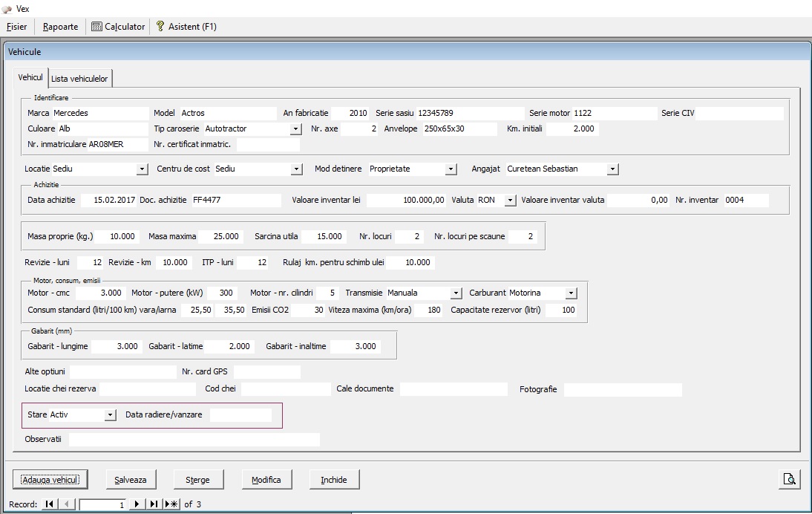Click the Serie motor field
Viewport: 812px width, 514px height.
click(615, 113)
